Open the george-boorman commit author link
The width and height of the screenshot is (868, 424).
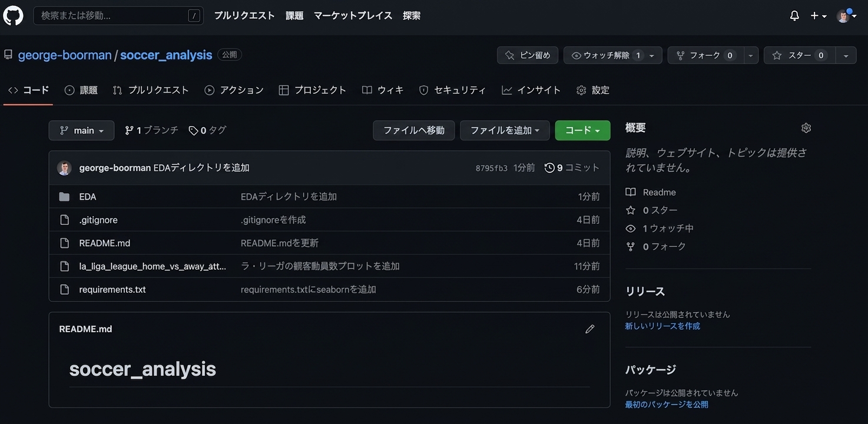(115, 168)
